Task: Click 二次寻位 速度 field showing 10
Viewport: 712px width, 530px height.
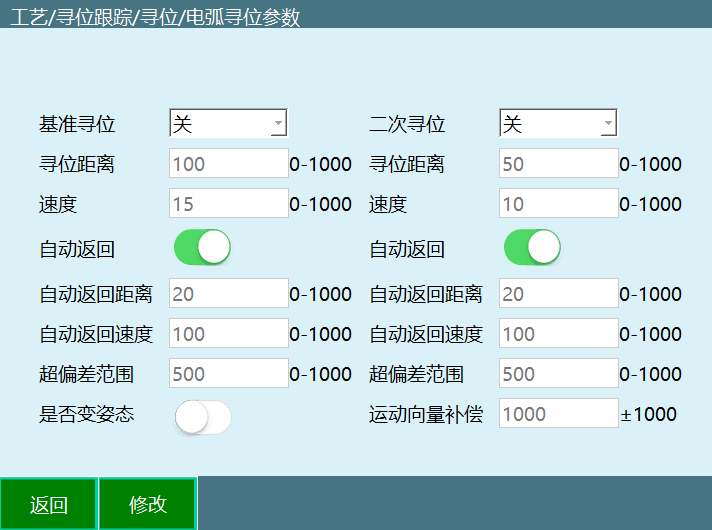Action: [x=559, y=204]
